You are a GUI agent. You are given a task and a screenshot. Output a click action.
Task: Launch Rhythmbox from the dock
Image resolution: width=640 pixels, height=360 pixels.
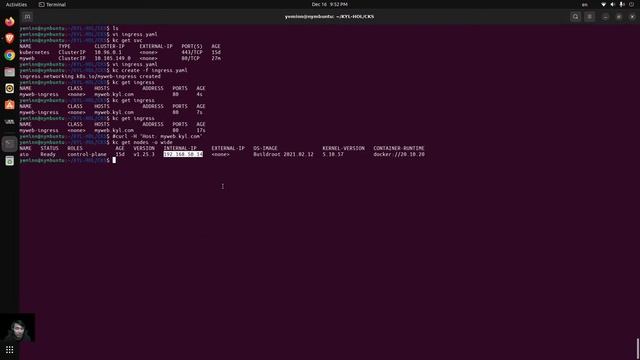[x=9, y=89]
